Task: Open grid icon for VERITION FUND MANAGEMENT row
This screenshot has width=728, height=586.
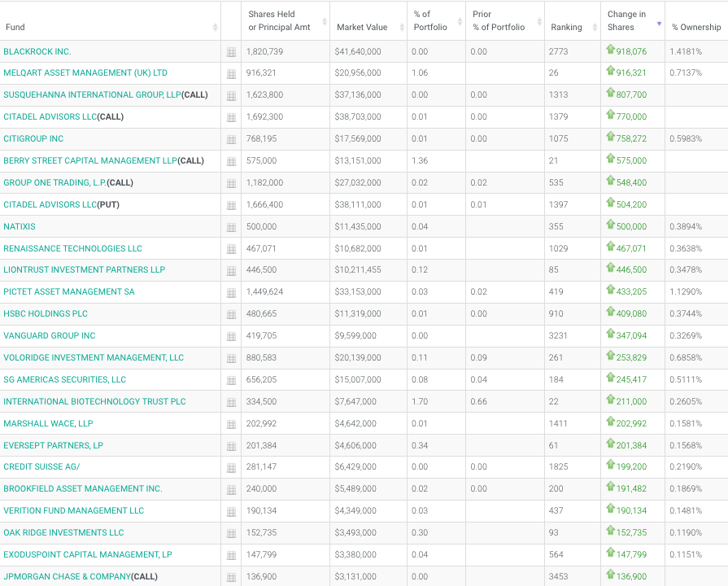Action: pyautogui.click(x=231, y=512)
